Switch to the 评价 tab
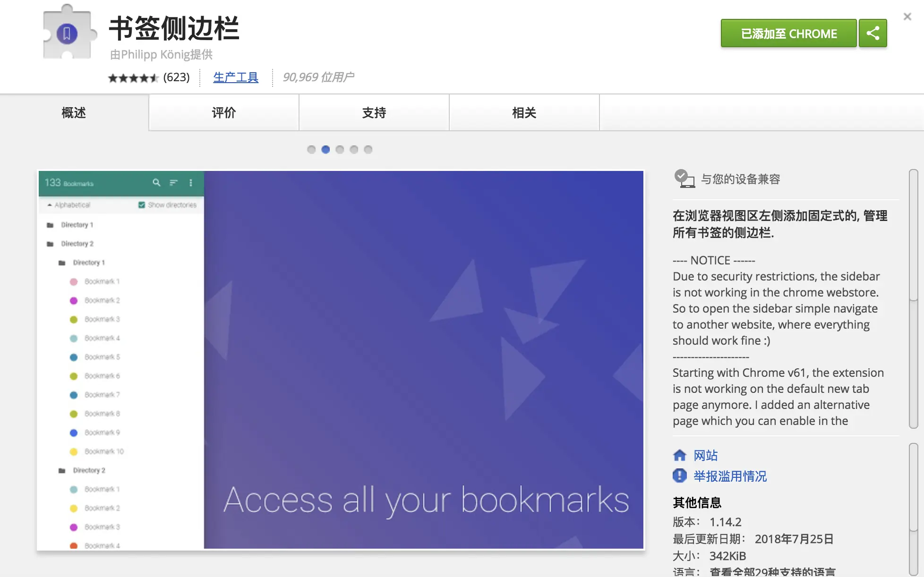 [223, 113]
